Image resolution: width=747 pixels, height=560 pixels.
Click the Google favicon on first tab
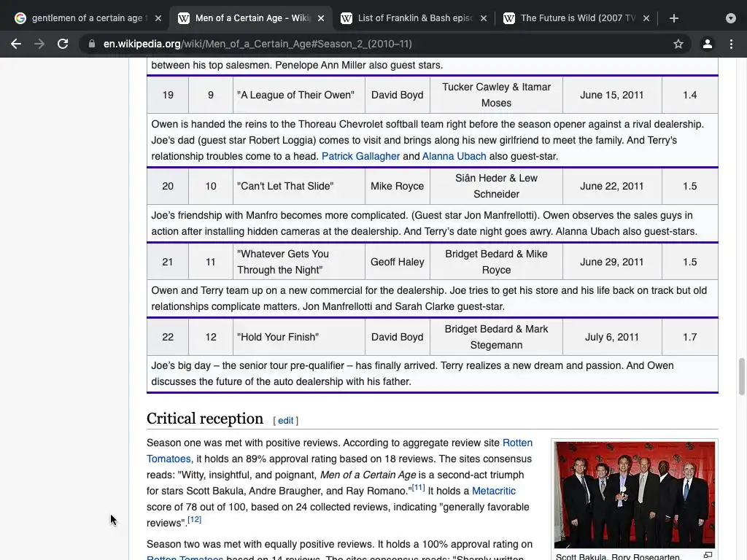20,18
